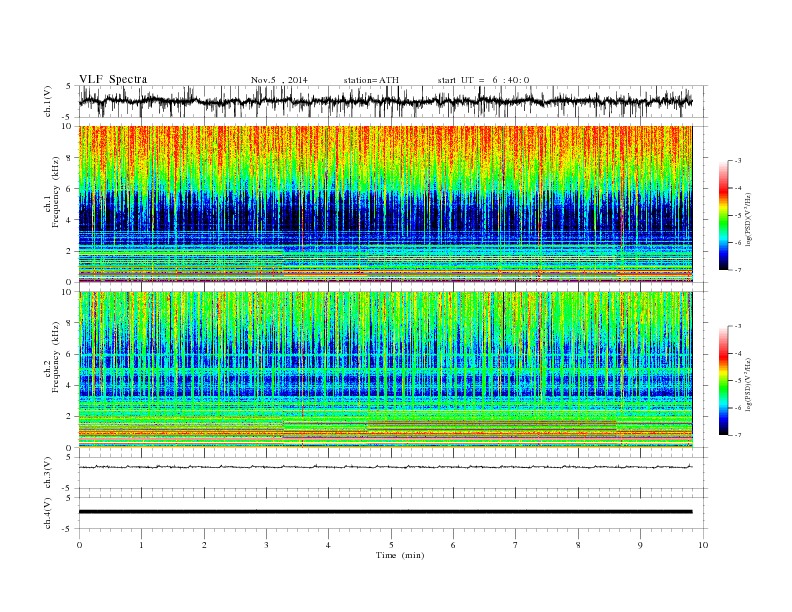Click the "-3" label on ch.1 color bar
Viewport: 792px width, 612px height.
(x=737, y=161)
